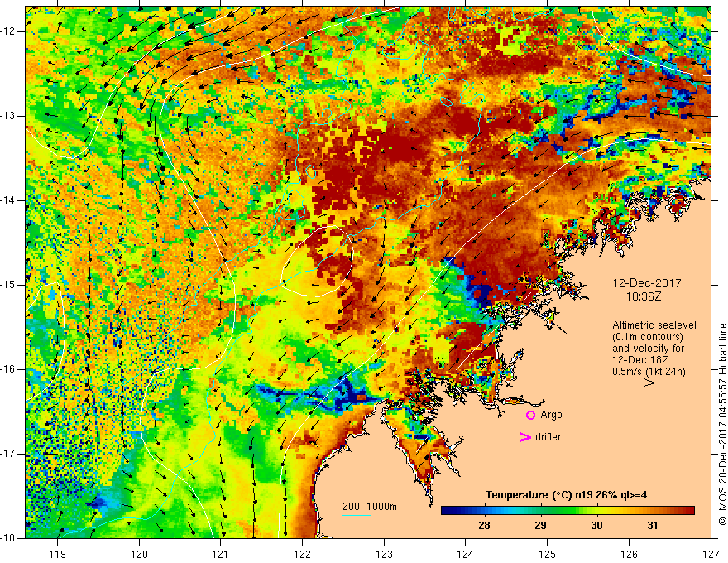
Task: Click the '(0.1m contours)' text
Action: click(x=648, y=337)
